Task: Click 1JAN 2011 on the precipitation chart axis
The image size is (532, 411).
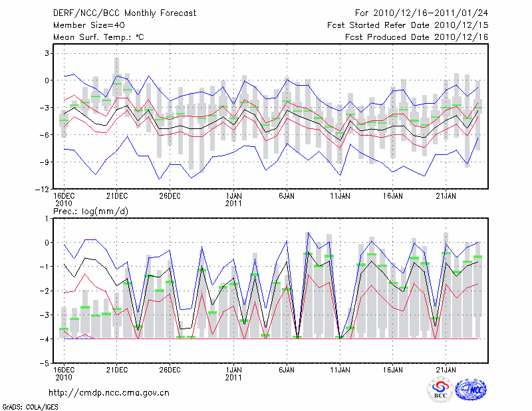Action: 233,373
